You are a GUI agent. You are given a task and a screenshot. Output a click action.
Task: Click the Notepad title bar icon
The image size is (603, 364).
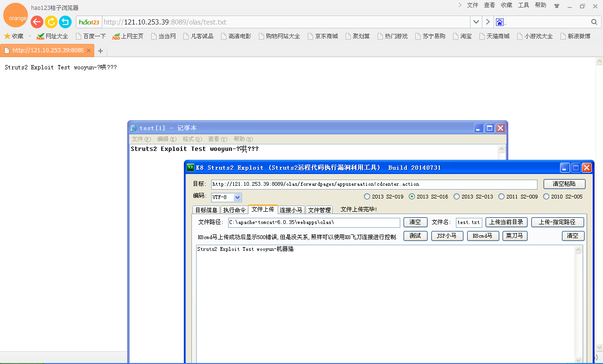tap(134, 128)
